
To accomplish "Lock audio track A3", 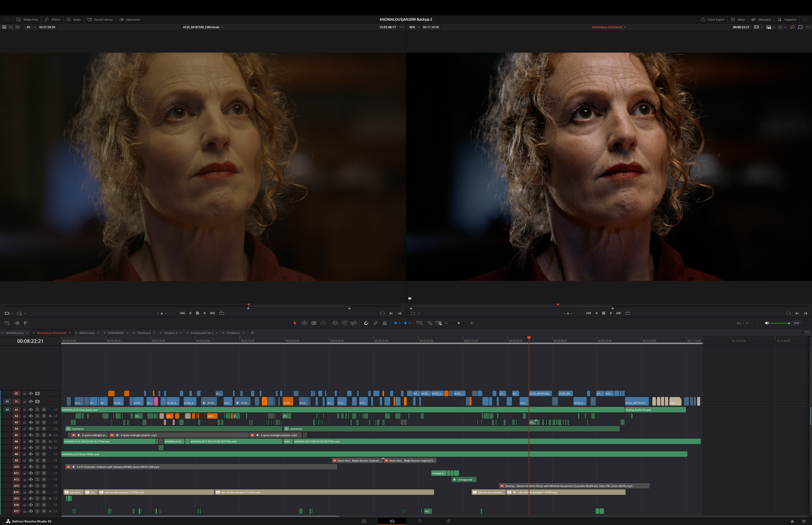I will [25, 422].
